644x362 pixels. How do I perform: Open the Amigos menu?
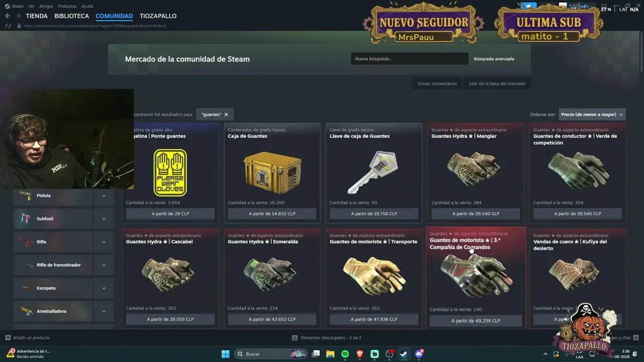[46, 7]
